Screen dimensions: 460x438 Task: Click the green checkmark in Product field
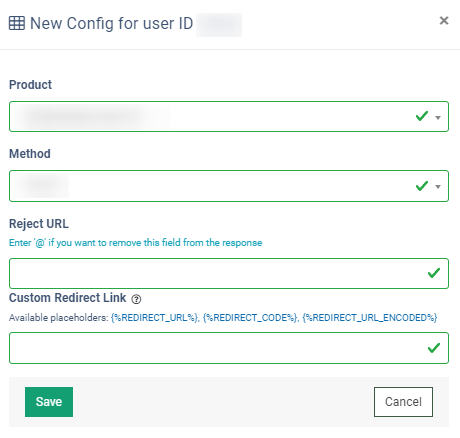click(422, 116)
